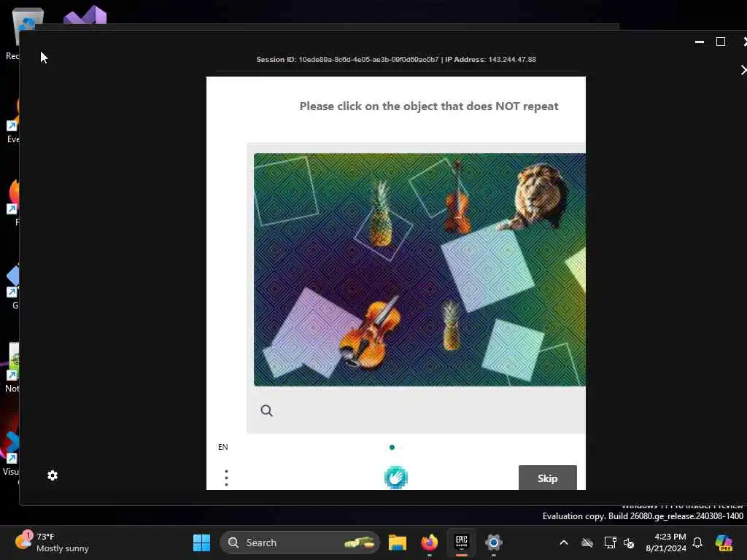Screen dimensions: 747x560
Task: Minimize the dark application window
Action: coord(700,42)
